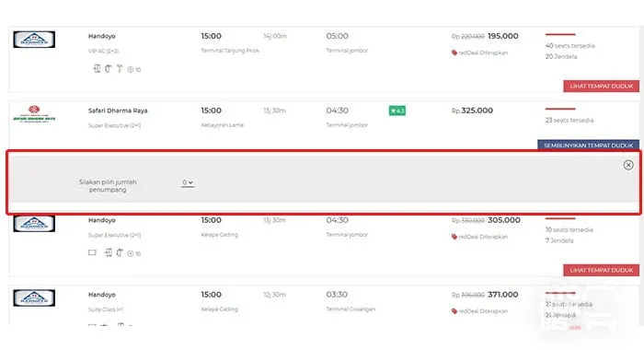This screenshot has height=350, width=644.
Task: Click water bottle amenity icon in Super Executive row
Action: coord(120,252)
